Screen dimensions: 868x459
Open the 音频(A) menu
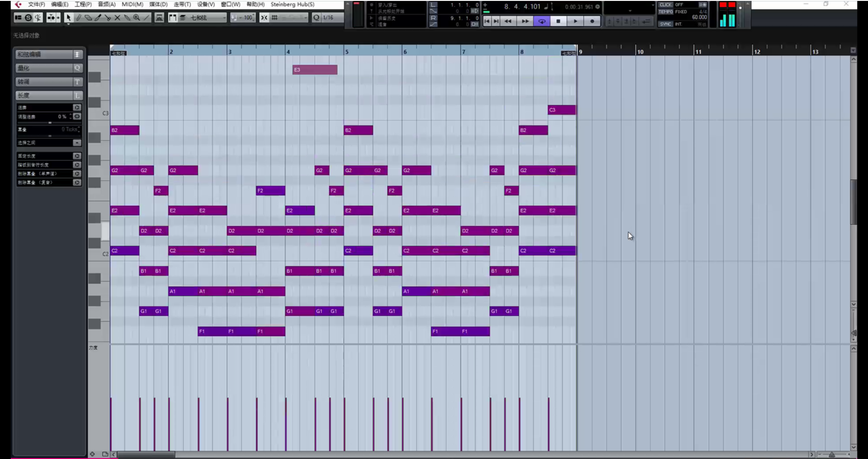(107, 4)
